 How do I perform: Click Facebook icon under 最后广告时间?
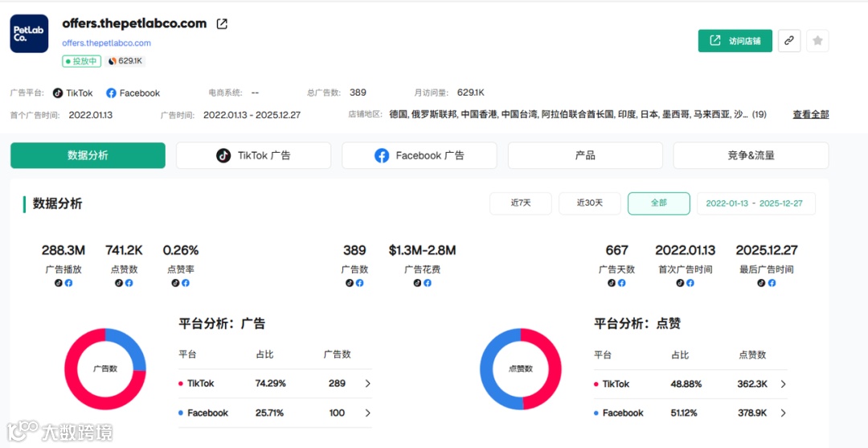[772, 283]
